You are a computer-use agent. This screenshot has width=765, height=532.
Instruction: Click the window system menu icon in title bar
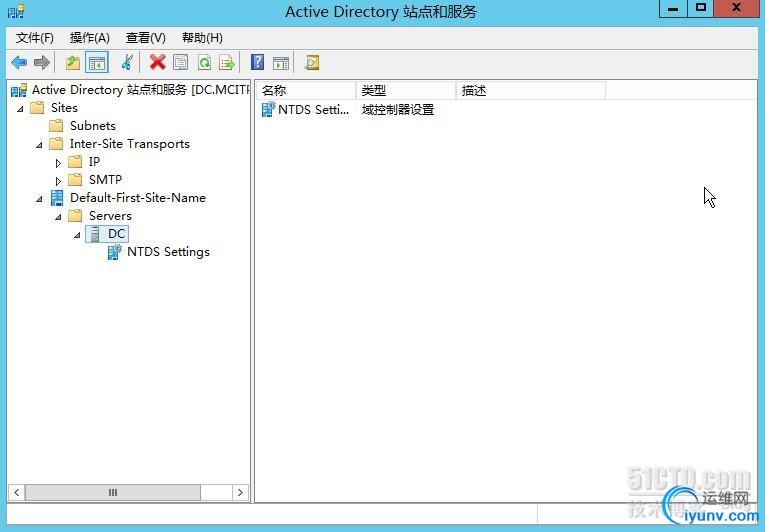[16, 12]
